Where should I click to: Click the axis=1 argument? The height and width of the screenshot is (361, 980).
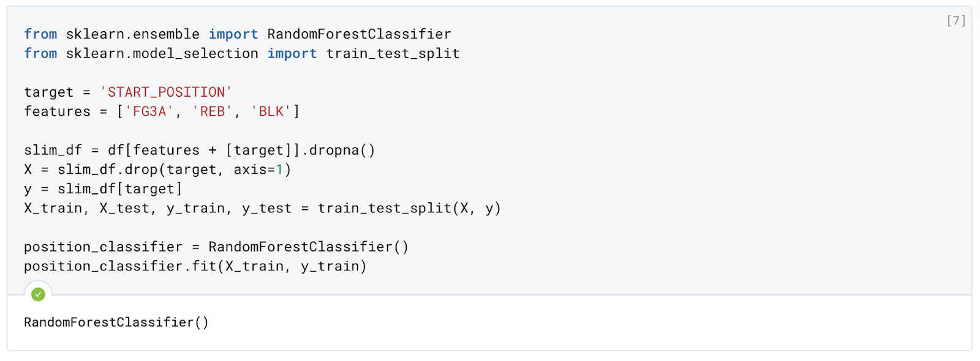pos(258,169)
